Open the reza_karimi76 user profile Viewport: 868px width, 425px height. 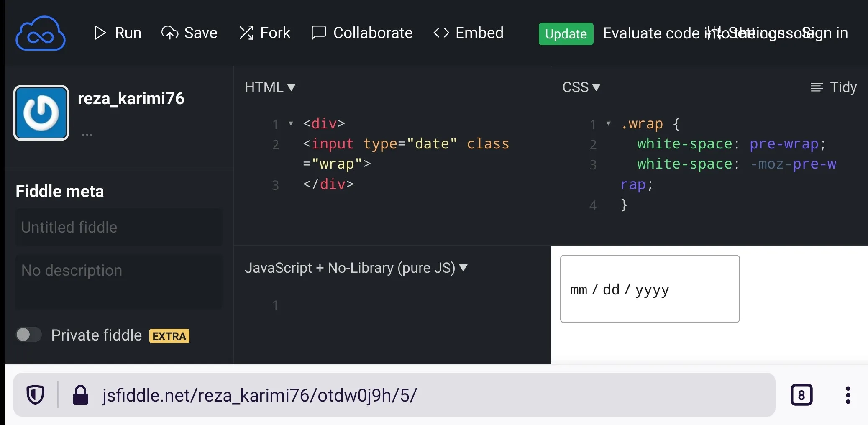pos(131,98)
